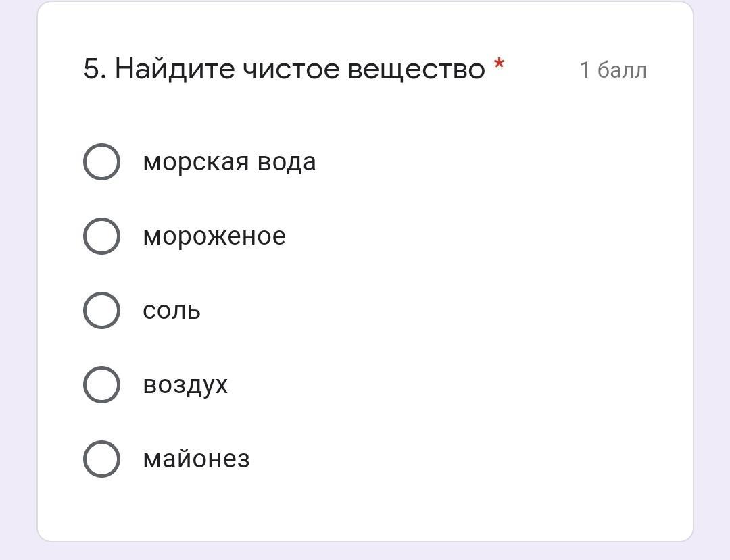Click the «мороженое» answer text
This screenshot has width=730, height=560.
214,236
